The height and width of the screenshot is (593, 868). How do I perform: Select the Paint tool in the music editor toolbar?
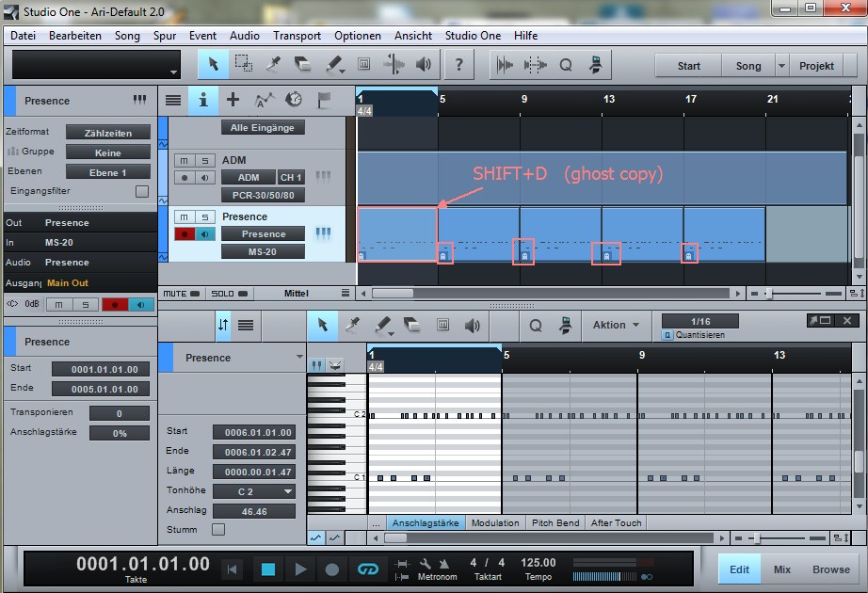tap(383, 325)
